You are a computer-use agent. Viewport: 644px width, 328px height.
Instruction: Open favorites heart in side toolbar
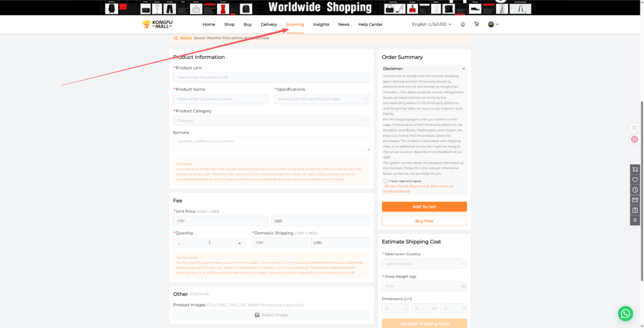coord(635,179)
